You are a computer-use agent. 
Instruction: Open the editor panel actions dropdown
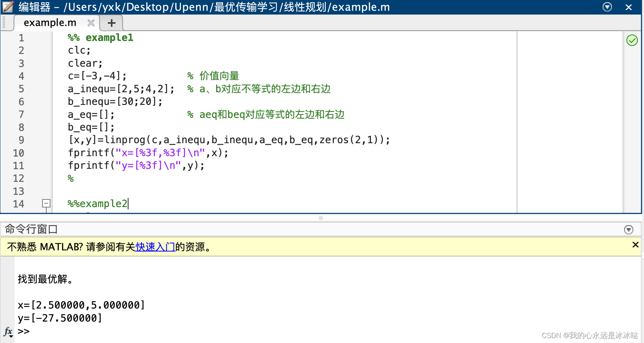[607, 7]
